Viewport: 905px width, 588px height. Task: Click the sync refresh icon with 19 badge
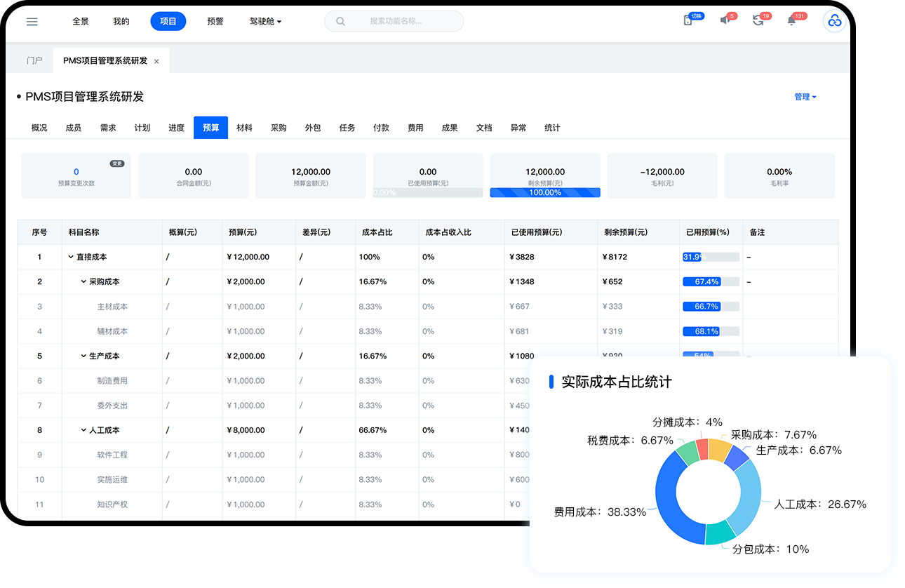click(x=758, y=20)
